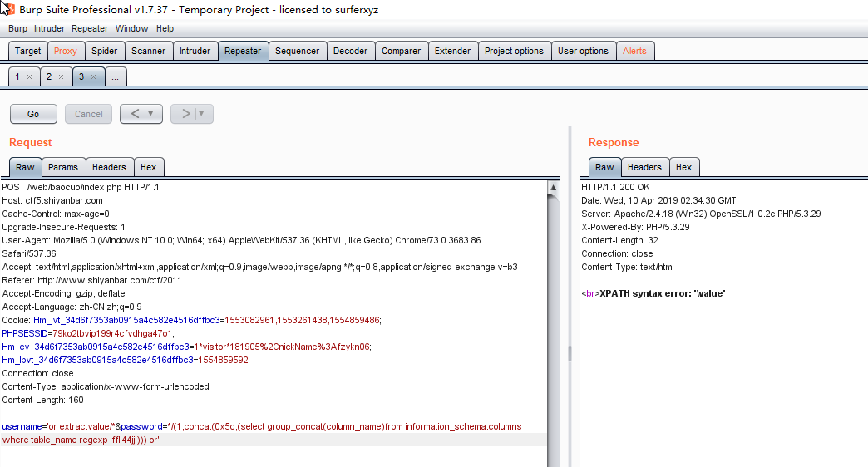Close Repeater tab 3
Screen dimensions: 868x467
[94, 77]
